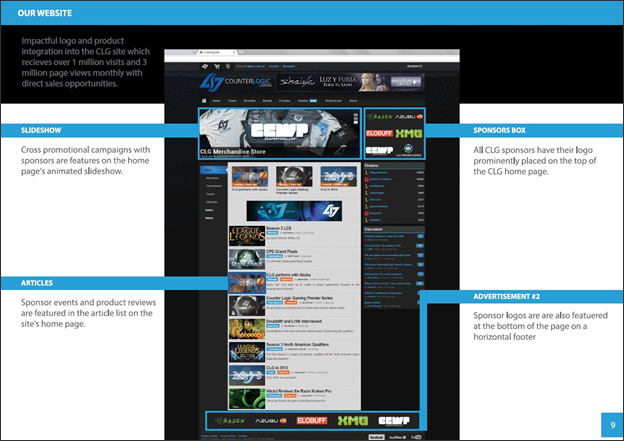Image resolution: width=624 pixels, height=441 pixels.
Task: Select the highlighted News item in the left sidebar
Action: pyautogui.click(x=214, y=170)
